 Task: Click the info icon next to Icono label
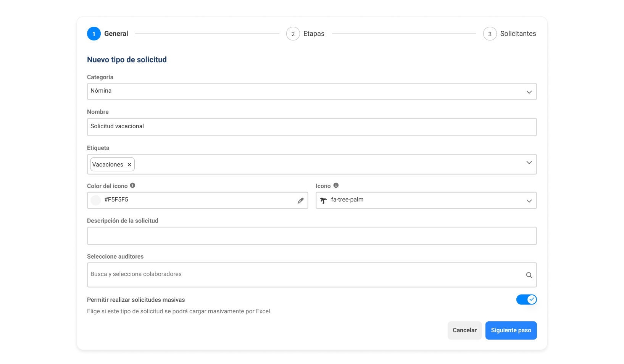pos(336,185)
